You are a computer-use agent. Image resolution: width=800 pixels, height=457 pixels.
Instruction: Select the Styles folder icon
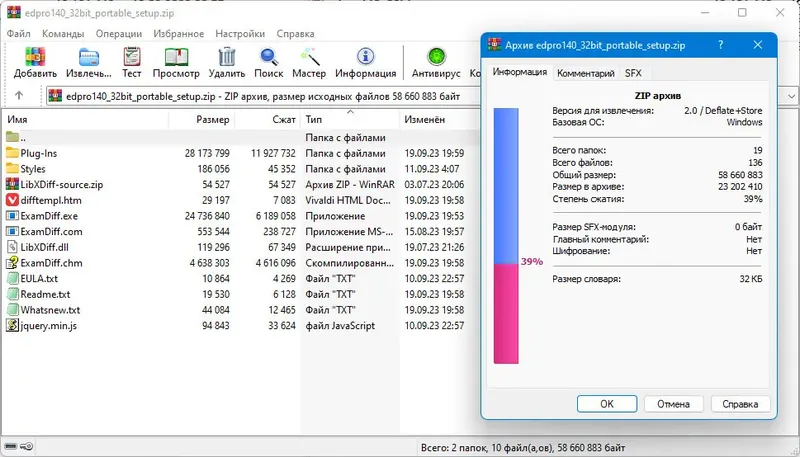(12, 169)
